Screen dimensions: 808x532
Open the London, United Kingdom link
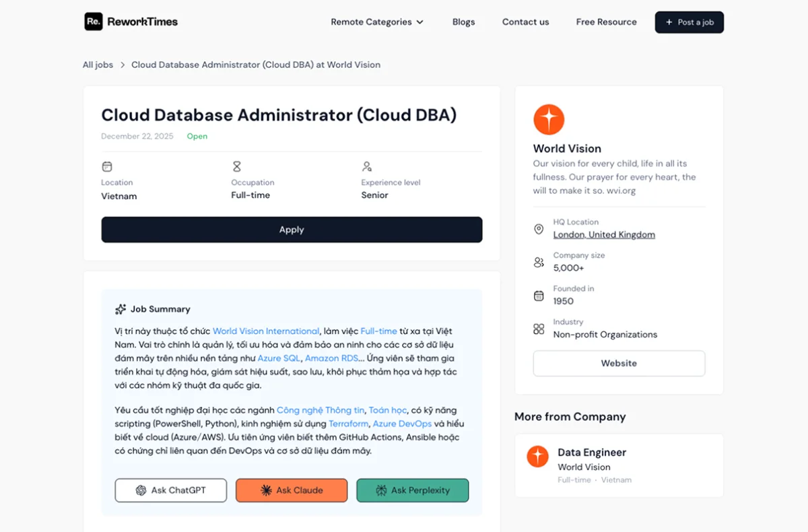604,235
